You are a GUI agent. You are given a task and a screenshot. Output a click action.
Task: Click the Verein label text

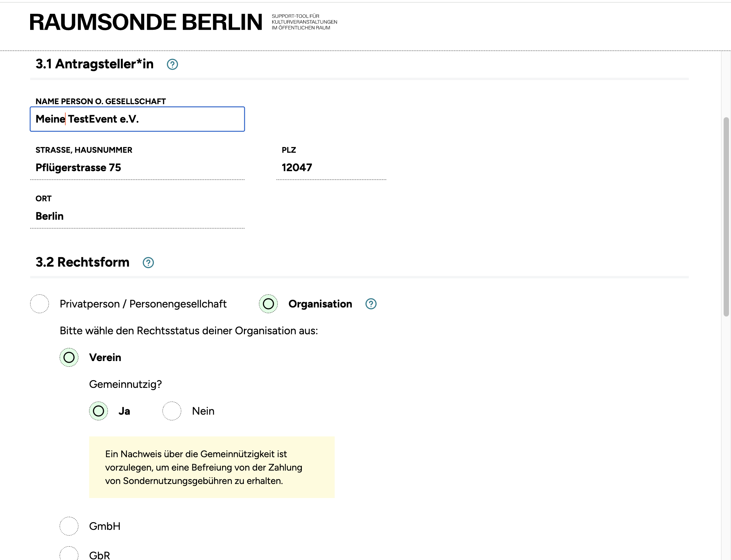(105, 357)
